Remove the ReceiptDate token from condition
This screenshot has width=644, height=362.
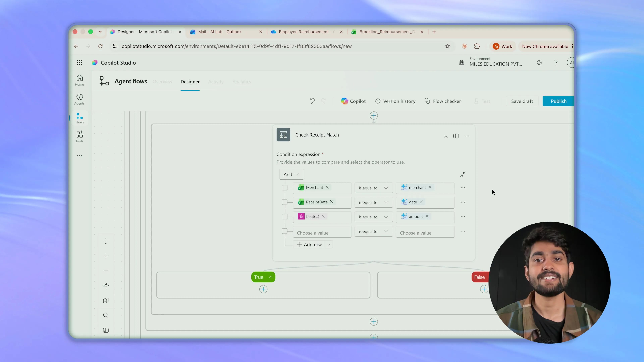pos(332,202)
